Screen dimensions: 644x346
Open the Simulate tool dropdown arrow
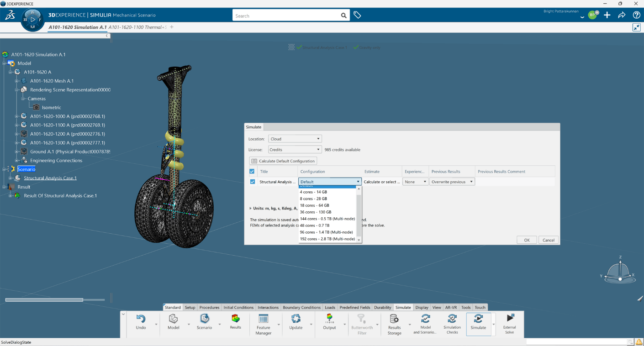click(493, 325)
